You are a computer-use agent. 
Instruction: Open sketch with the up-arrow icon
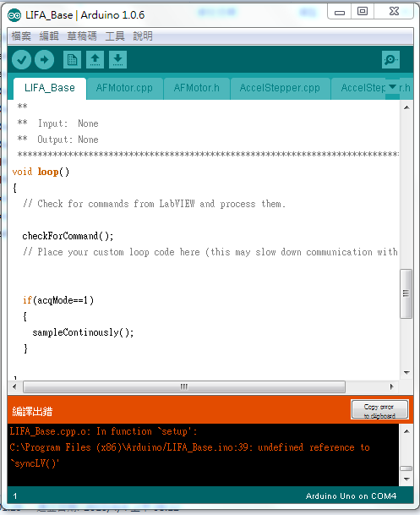[x=95, y=59]
